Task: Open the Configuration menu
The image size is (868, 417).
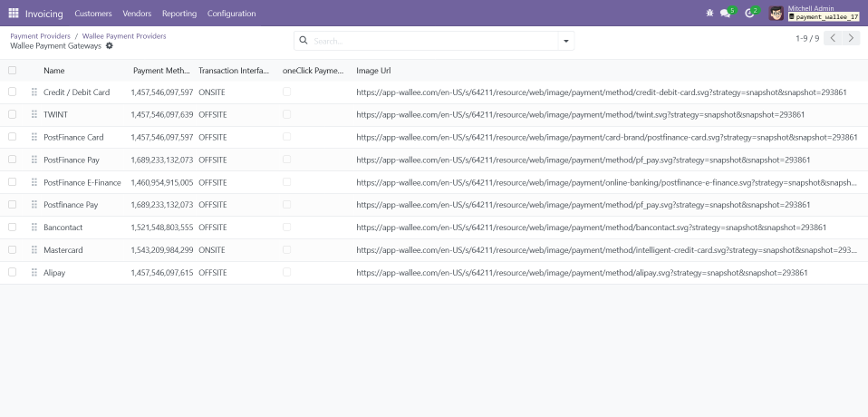Action: [231, 14]
